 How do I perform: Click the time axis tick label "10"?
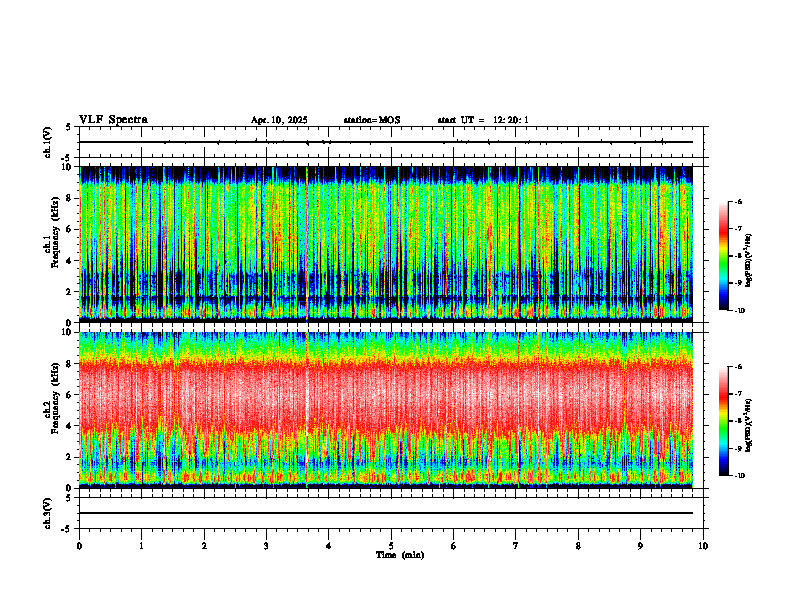(703, 546)
